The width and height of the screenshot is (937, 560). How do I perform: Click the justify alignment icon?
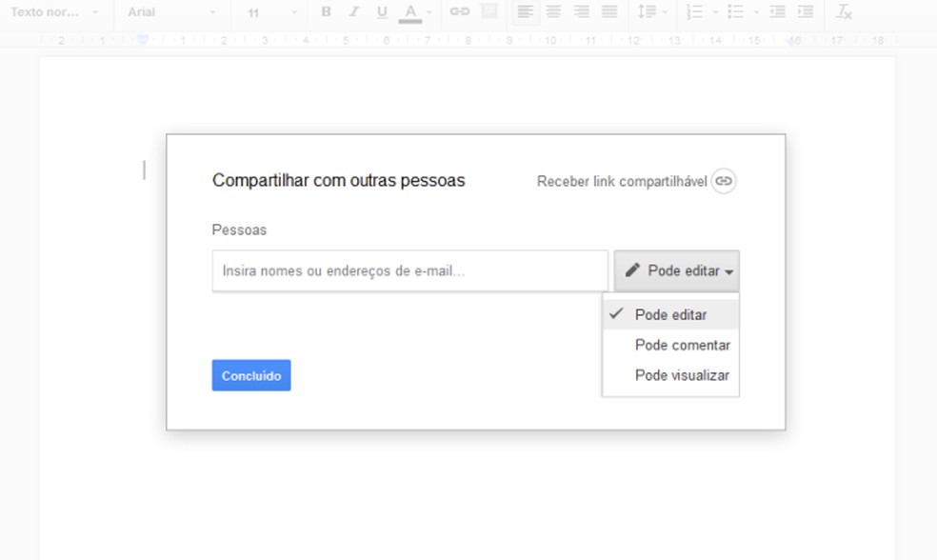coord(608,12)
